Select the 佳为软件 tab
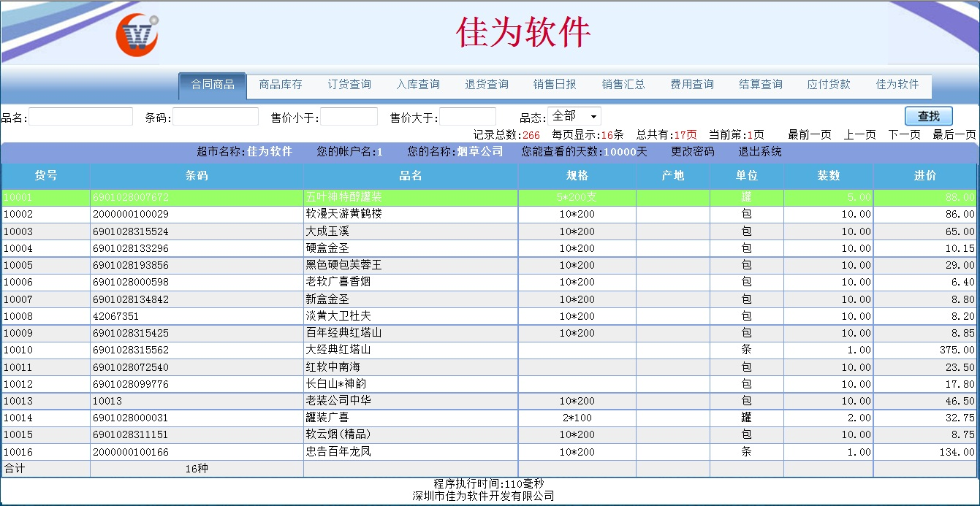Viewport: 980px width, 506px height. pos(897,85)
